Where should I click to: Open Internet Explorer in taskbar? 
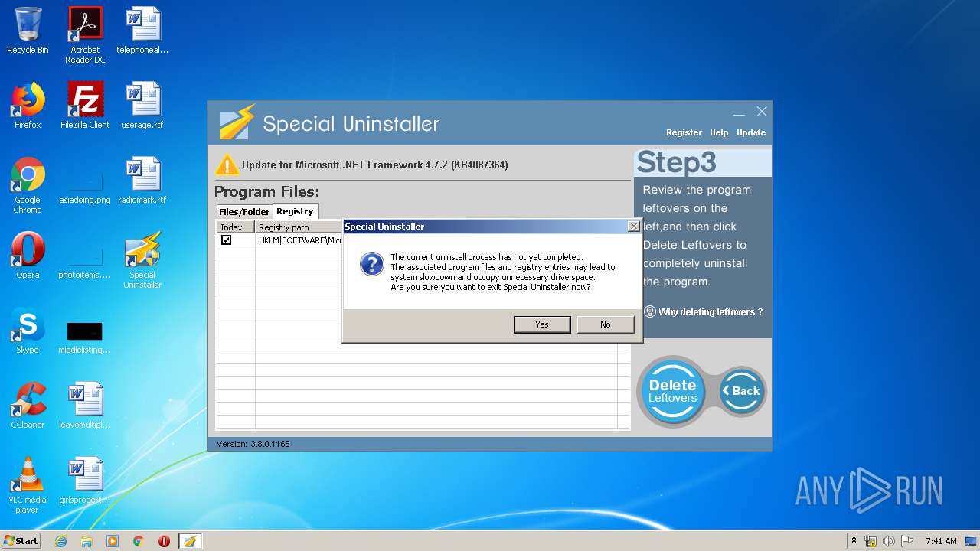pyautogui.click(x=60, y=541)
